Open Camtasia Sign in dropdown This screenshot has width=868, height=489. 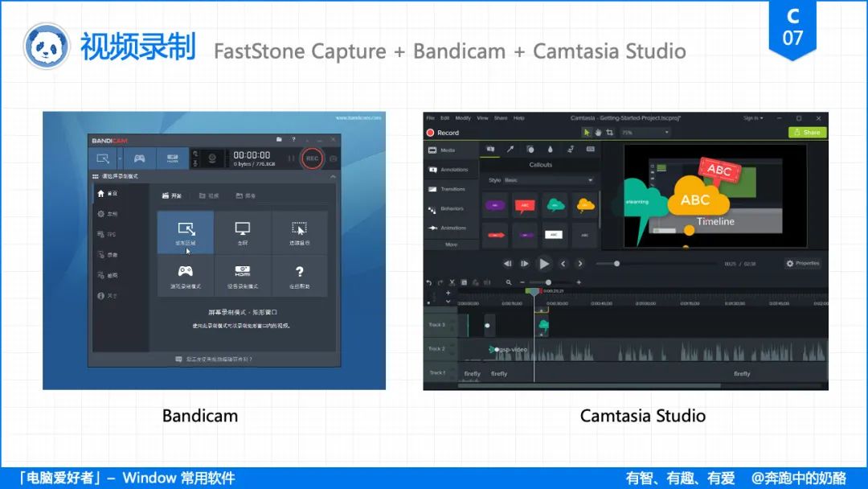(753, 118)
